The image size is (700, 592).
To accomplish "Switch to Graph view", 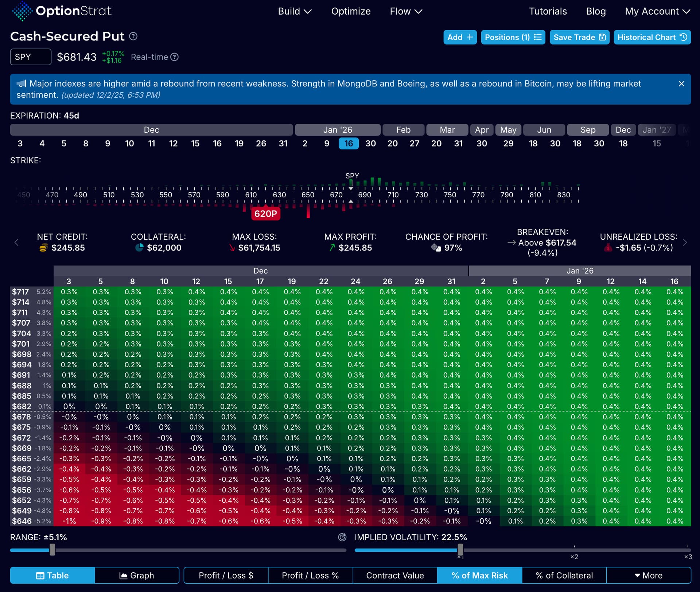I will pyautogui.click(x=137, y=575).
